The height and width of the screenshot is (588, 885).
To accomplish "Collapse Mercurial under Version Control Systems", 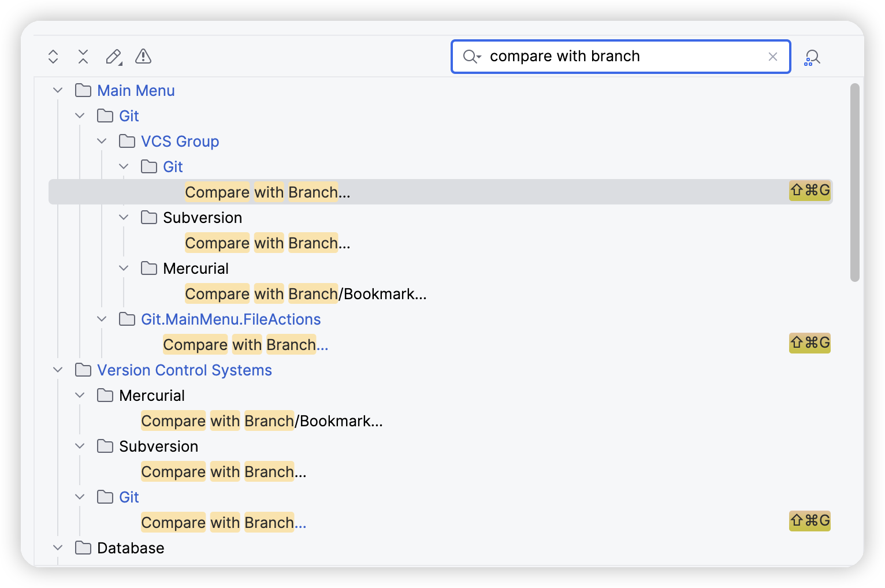I will [80, 396].
